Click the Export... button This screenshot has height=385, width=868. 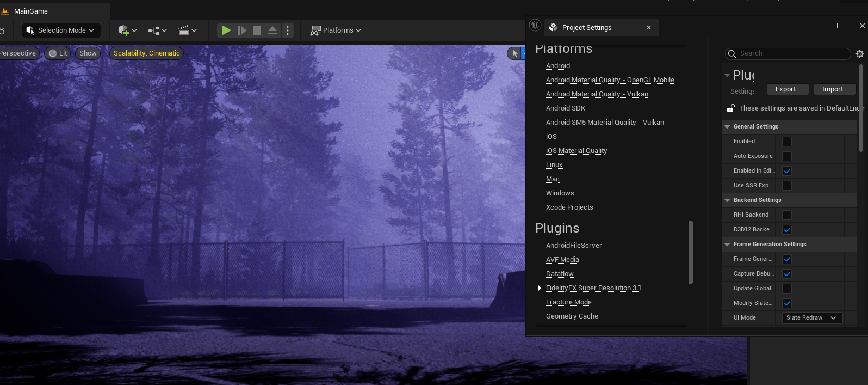tap(788, 89)
